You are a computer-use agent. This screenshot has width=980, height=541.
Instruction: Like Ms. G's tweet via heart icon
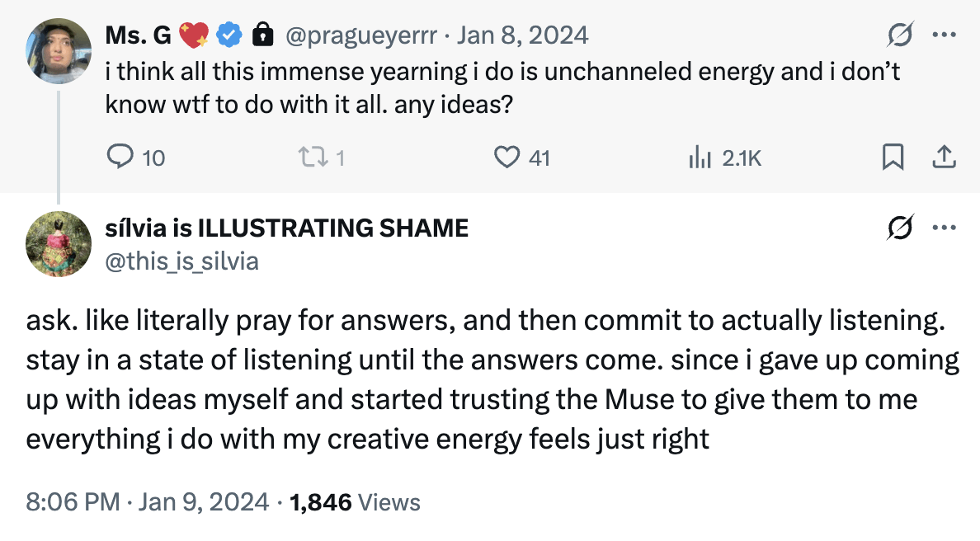[x=506, y=157]
